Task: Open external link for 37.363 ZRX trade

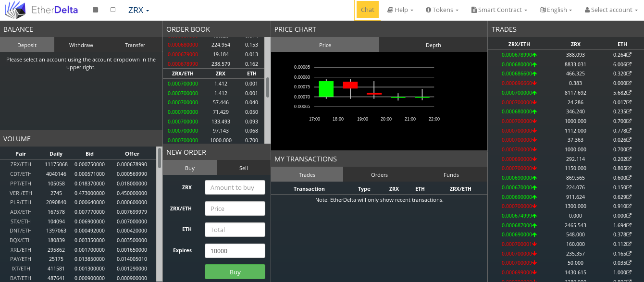Action: [629, 140]
